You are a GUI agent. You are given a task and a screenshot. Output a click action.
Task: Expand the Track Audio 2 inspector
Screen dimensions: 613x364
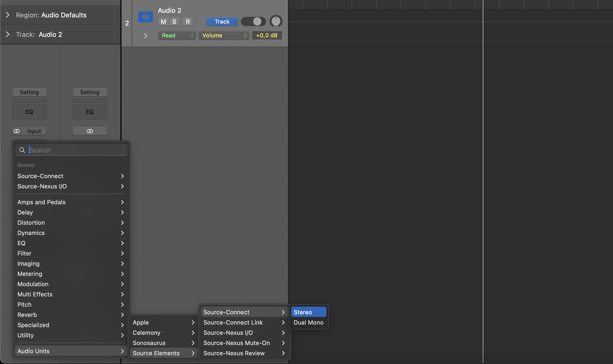point(8,34)
